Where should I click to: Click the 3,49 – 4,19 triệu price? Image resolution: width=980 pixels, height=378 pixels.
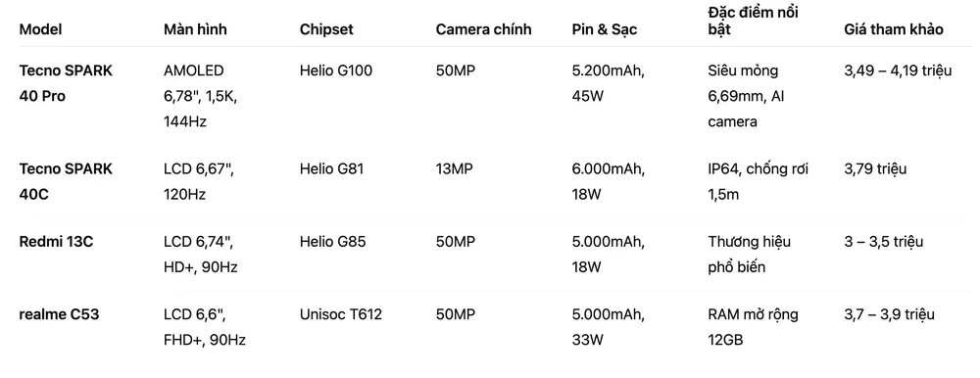click(898, 71)
